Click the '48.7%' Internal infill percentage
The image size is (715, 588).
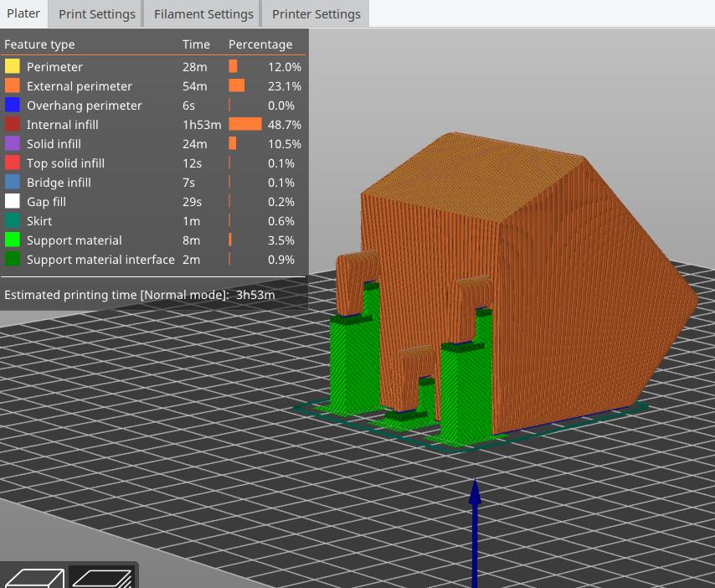click(285, 125)
